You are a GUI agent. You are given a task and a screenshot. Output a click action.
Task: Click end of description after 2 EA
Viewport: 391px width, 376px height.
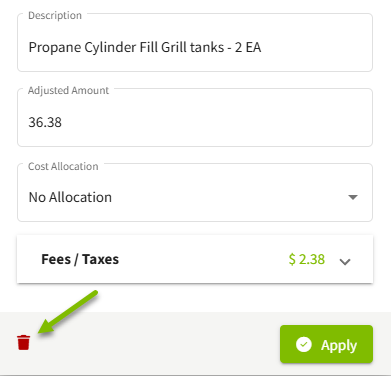pyautogui.click(x=261, y=47)
